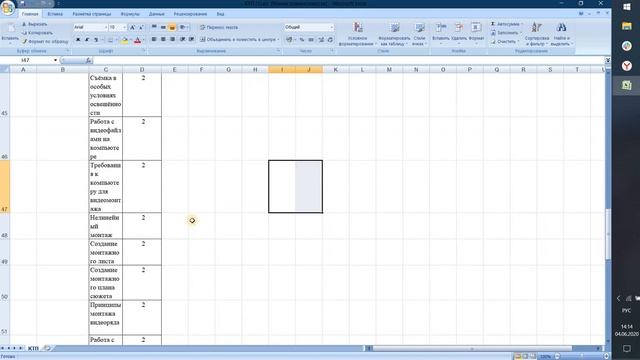The image size is (640, 360).
Task: Toggle underline formatting
Action: (x=96, y=40)
